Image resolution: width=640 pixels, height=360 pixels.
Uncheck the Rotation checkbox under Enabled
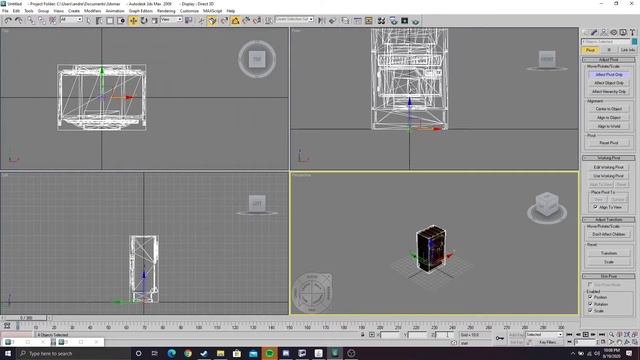pyautogui.click(x=590, y=304)
